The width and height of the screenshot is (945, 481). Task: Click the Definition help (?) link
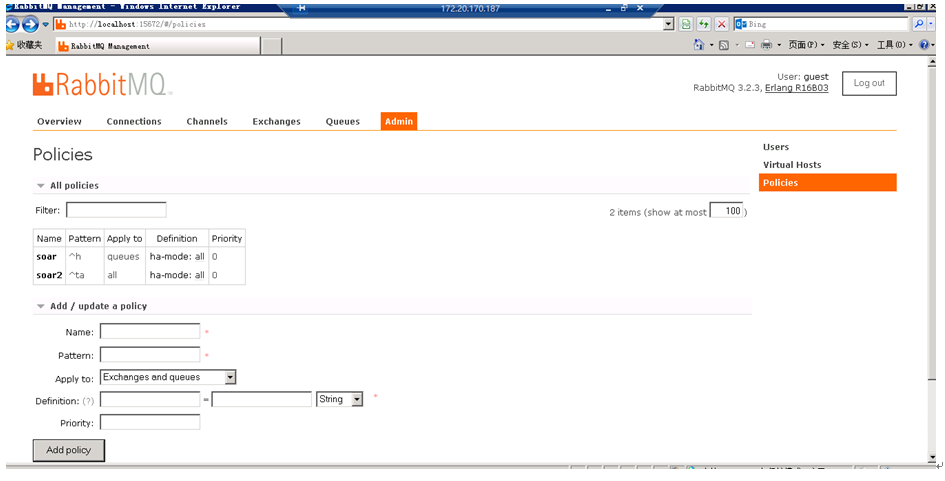click(x=88, y=401)
